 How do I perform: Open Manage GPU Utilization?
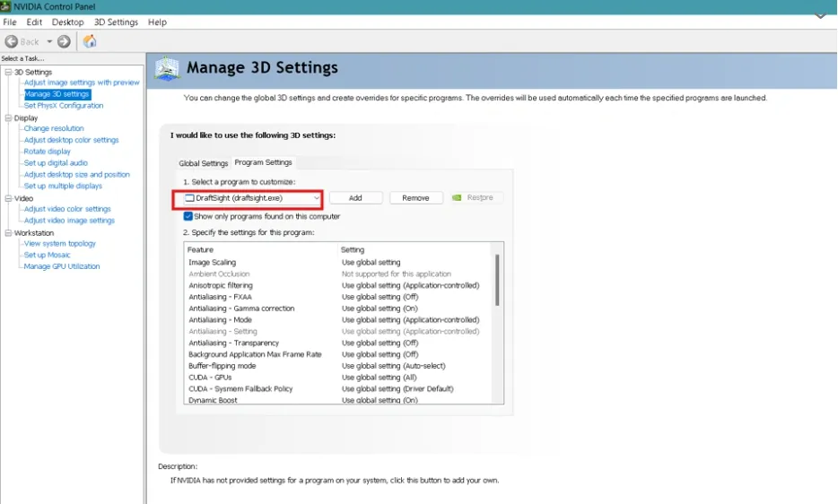click(x=62, y=266)
